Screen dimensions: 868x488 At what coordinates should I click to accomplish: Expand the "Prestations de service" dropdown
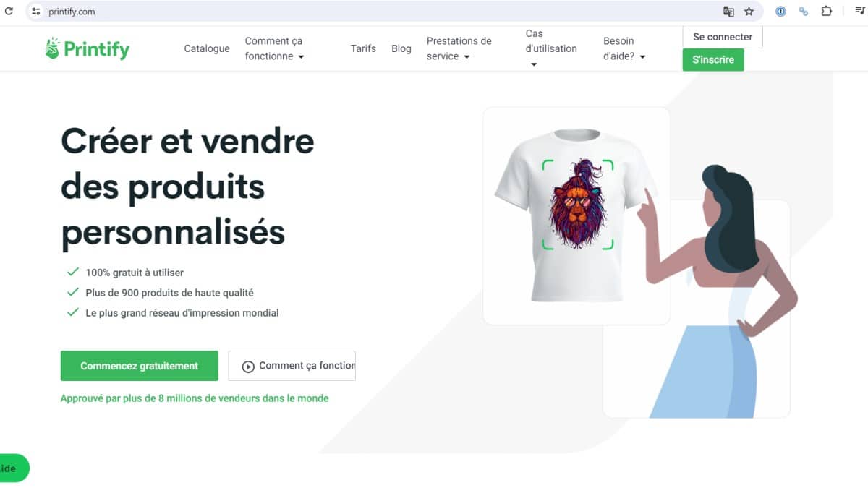coord(459,48)
